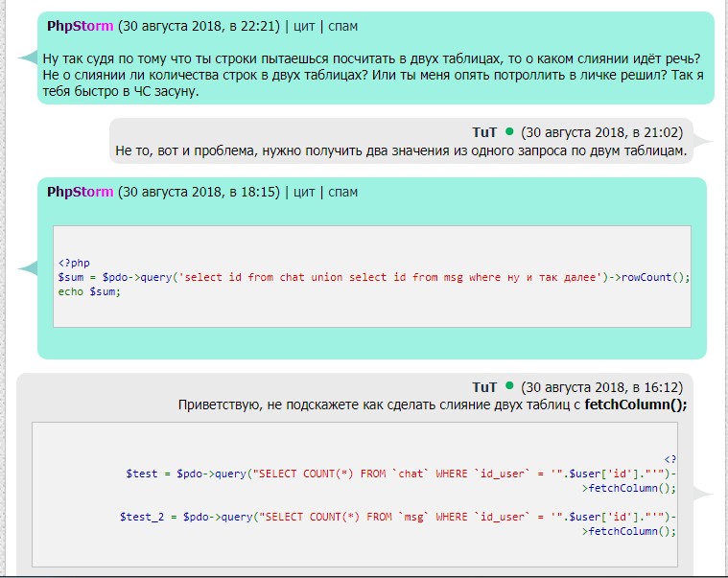Click the green online dot in the 21:02 reply
Screen dimensions: 728x578
509,131
